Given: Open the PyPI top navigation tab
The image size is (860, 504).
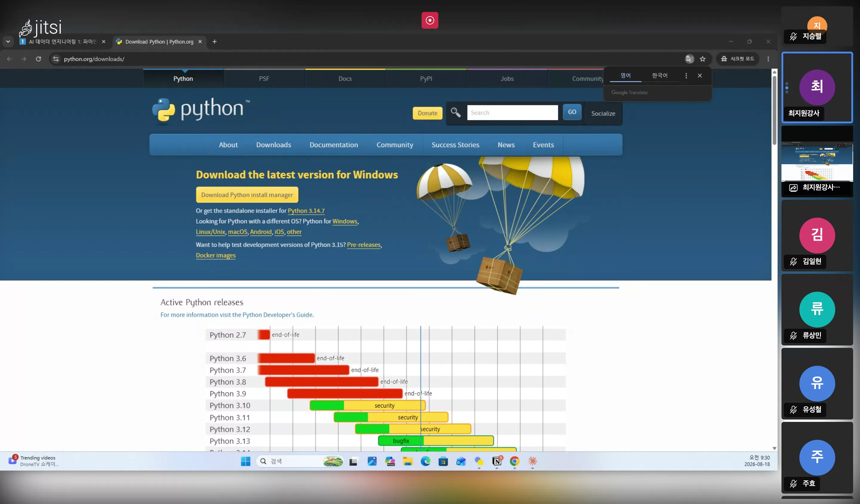Looking at the screenshot, I should coord(426,79).
